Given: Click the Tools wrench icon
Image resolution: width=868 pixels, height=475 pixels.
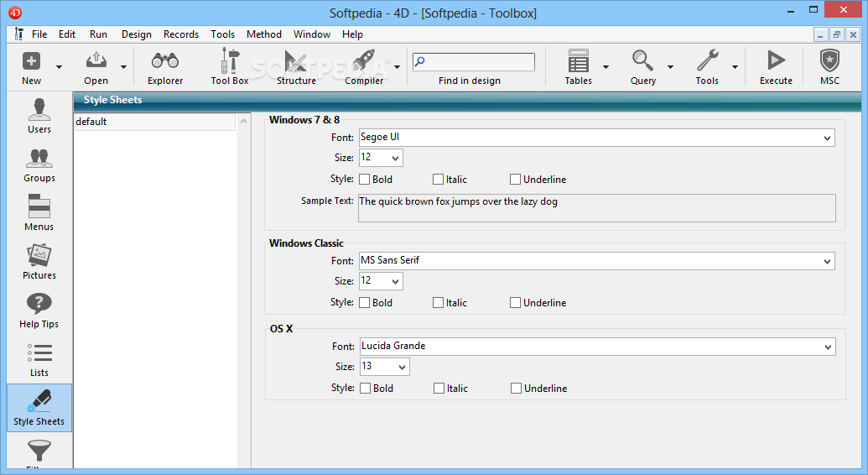Looking at the screenshot, I should pyautogui.click(x=708, y=61).
